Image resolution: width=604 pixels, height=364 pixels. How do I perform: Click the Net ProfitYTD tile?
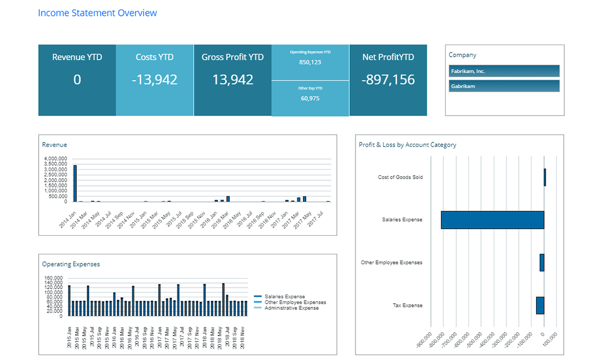[x=388, y=80]
